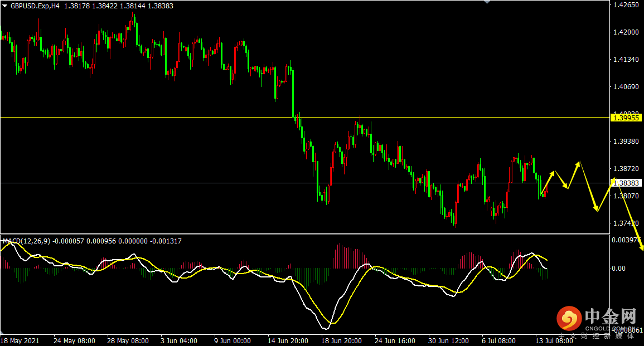Screen dimensions: 644x346
Task: Click the GBPUSD.Exp,H4 symbol title text
Action: 35,6
